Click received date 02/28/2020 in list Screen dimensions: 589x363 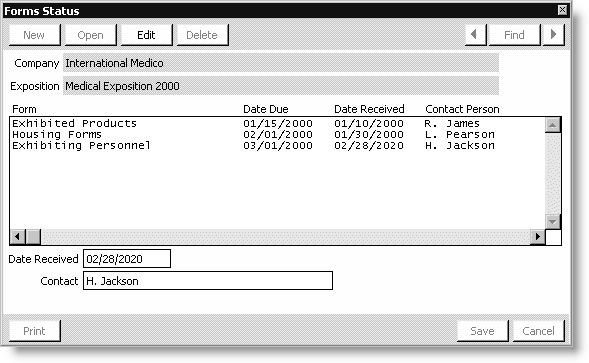369,145
